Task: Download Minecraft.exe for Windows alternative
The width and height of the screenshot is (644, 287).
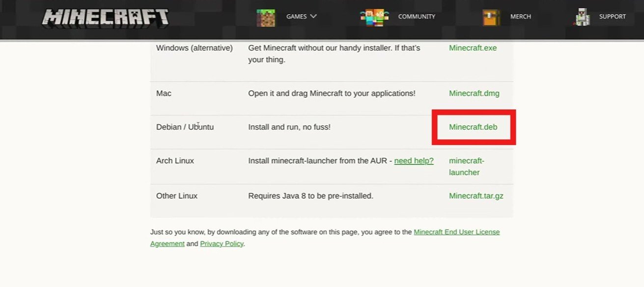Action: click(x=473, y=48)
